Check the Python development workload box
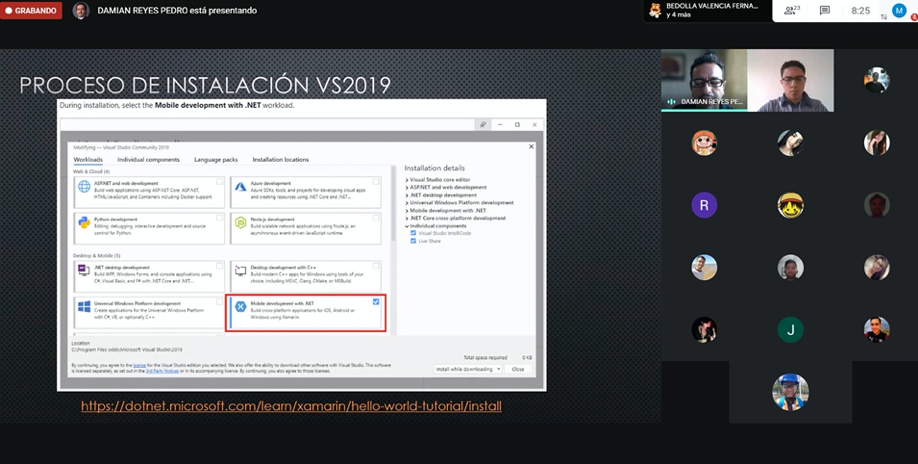This screenshot has height=464, width=918. [x=220, y=217]
